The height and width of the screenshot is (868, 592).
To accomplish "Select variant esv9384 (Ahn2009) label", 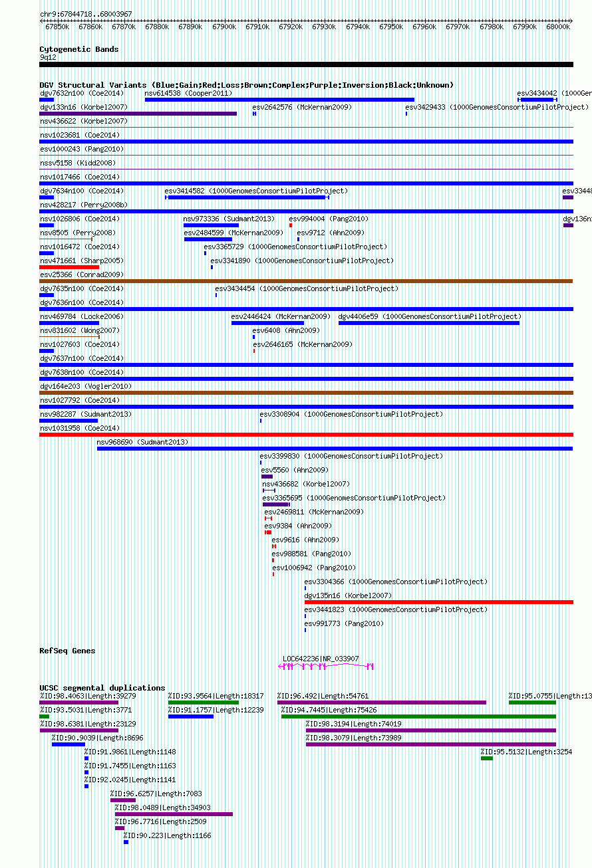I will point(298,526).
